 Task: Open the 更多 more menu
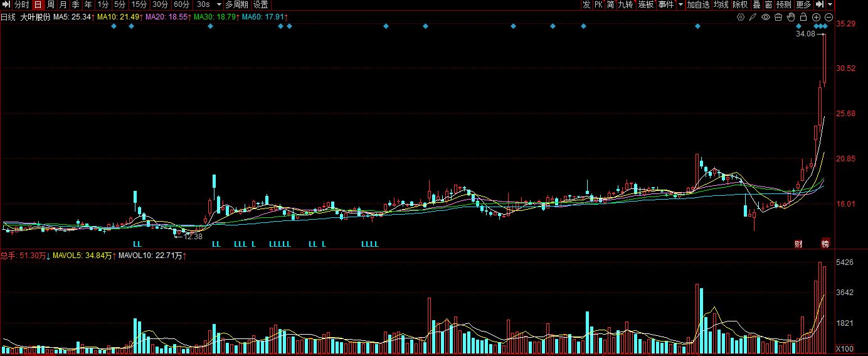[804, 4]
